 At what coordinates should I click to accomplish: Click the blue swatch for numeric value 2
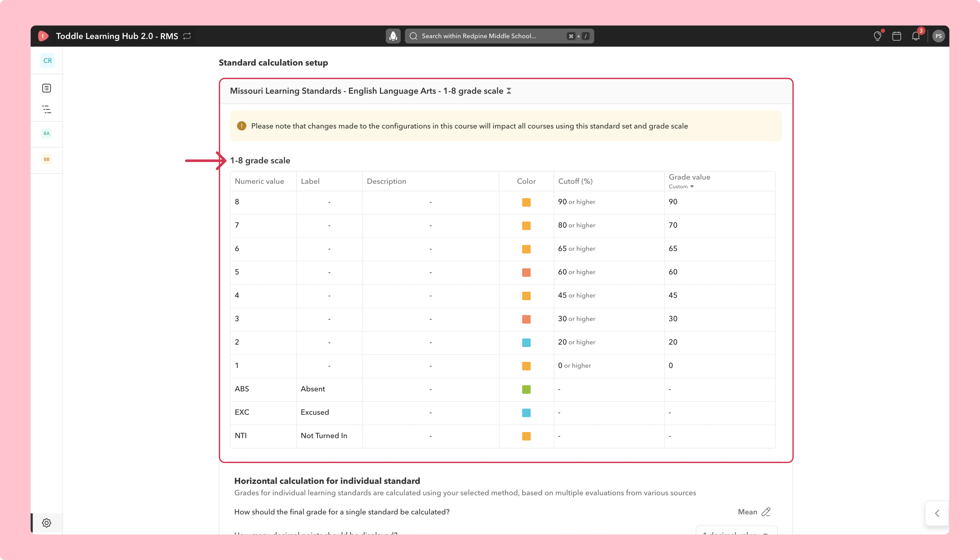(x=526, y=343)
